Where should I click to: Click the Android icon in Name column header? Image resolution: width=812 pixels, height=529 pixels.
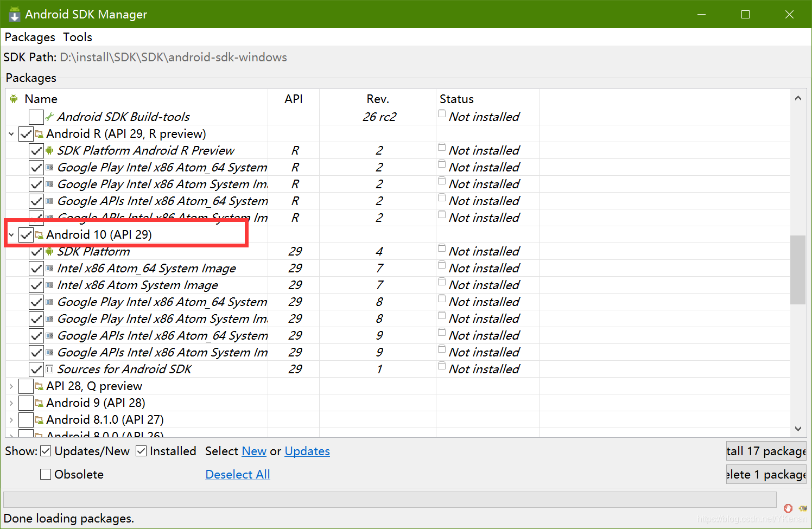point(14,99)
